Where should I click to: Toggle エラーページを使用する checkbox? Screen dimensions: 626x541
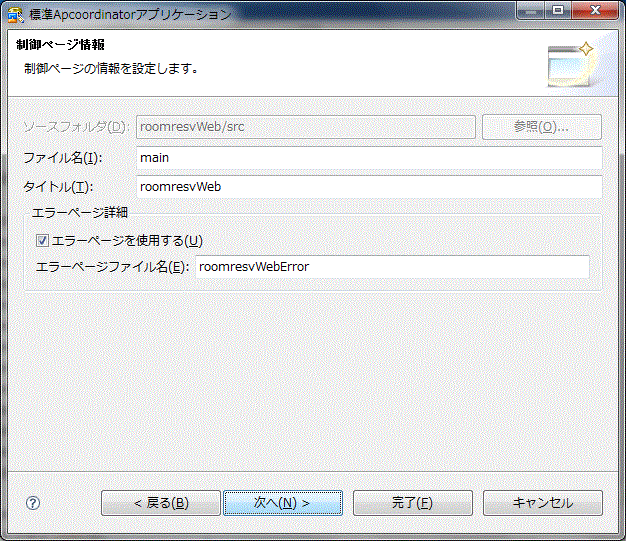click(42, 240)
